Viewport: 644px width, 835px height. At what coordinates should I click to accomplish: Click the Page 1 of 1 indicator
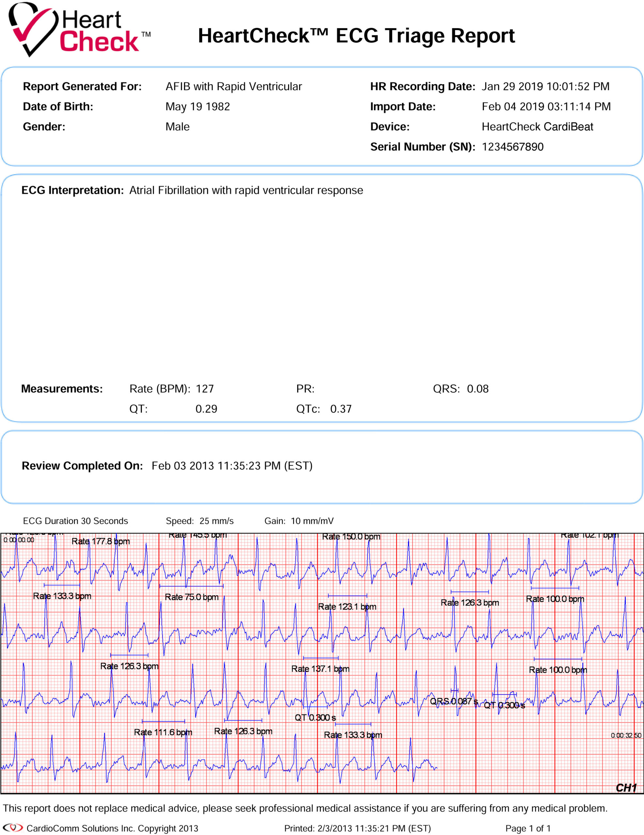(528, 828)
